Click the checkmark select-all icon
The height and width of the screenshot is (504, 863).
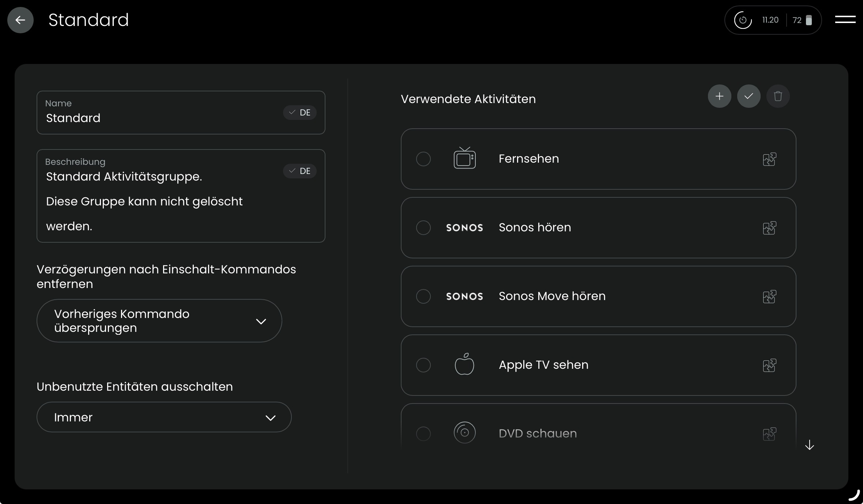(749, 96)
